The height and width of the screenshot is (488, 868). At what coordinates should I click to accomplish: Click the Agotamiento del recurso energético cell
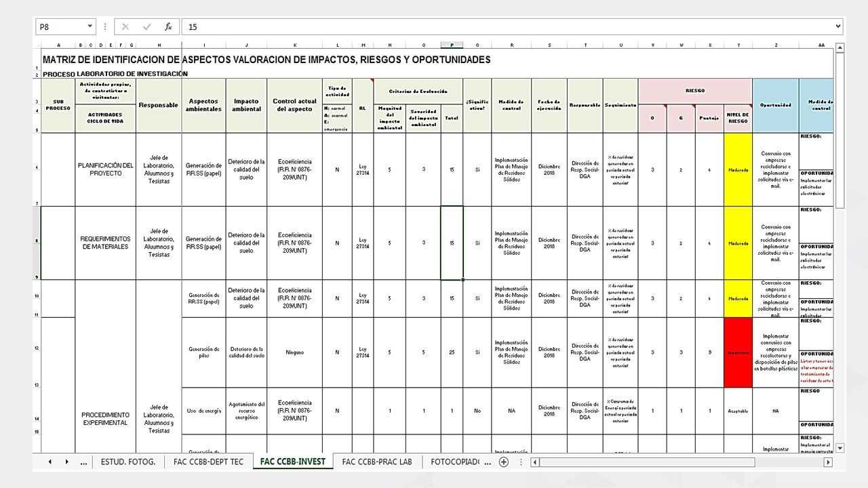(246, 411)
